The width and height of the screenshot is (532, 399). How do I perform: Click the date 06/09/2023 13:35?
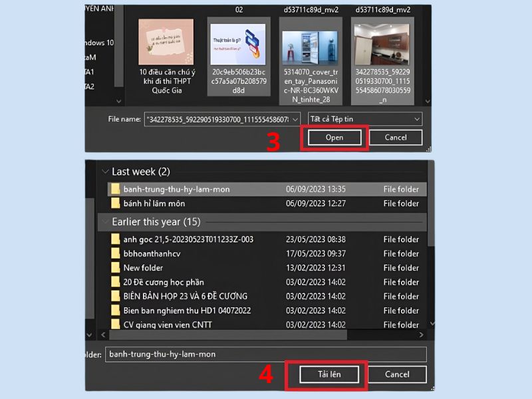click(x=315, y=189)
